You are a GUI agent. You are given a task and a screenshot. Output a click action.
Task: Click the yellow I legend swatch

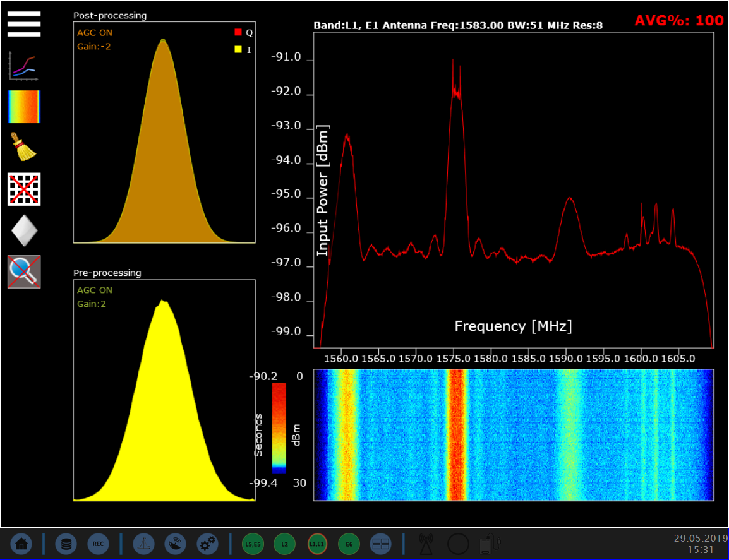(x=238, y=49)
